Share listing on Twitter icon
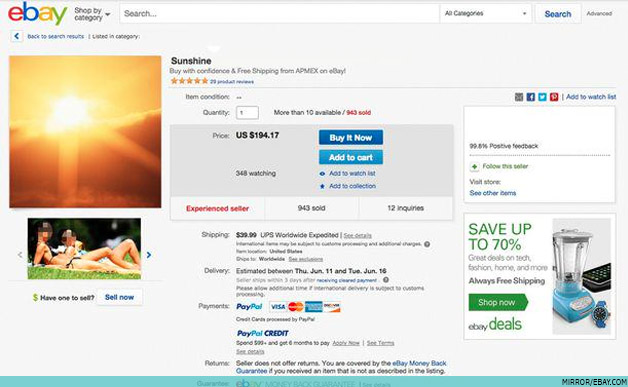628x387 pixels. pos(542,97)
